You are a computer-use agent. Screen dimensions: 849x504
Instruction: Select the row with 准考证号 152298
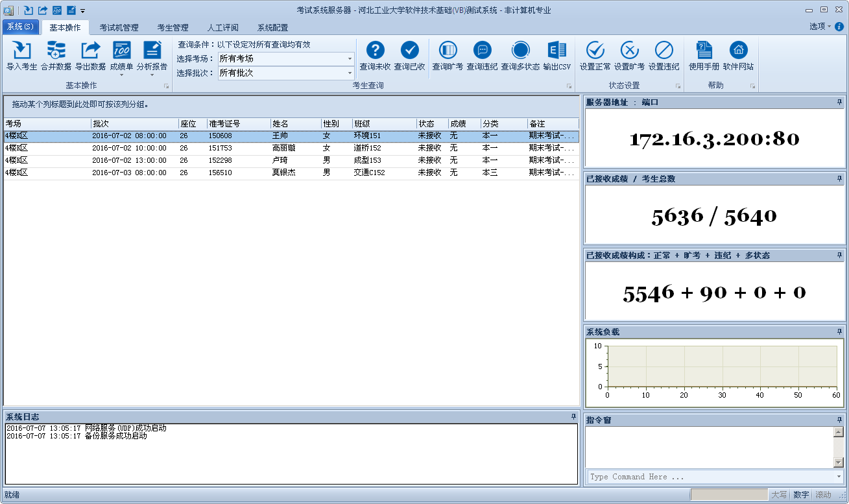291,161
